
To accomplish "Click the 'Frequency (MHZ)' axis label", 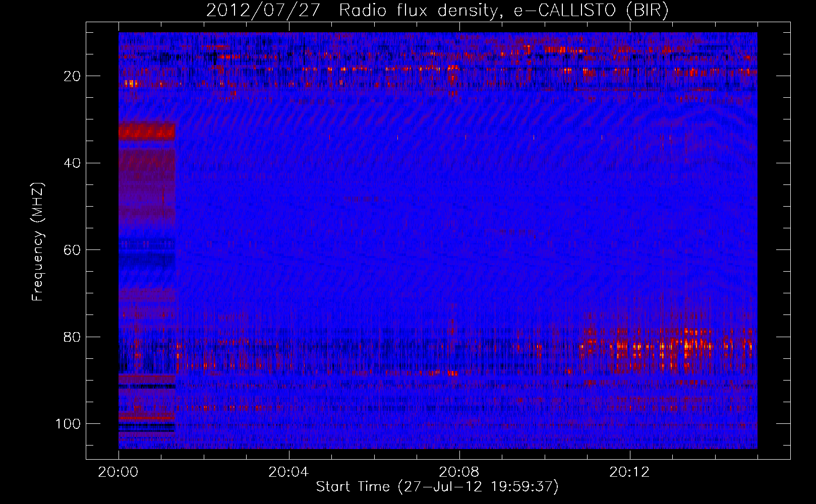I will (38, 242).
